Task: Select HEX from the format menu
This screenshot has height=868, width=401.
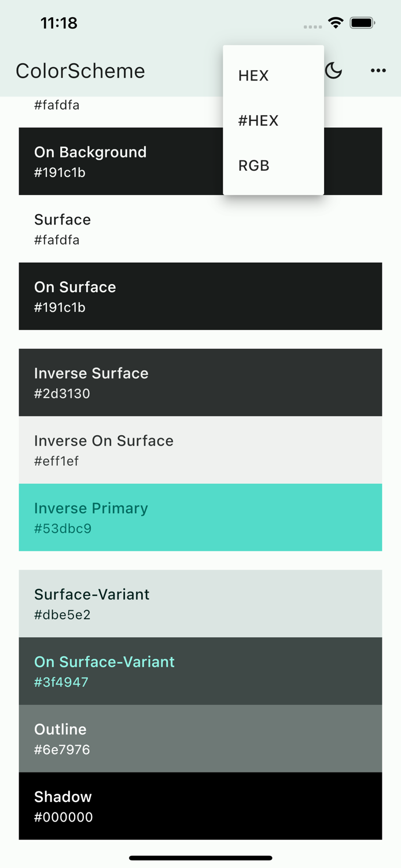Action: tap(253, 76)
